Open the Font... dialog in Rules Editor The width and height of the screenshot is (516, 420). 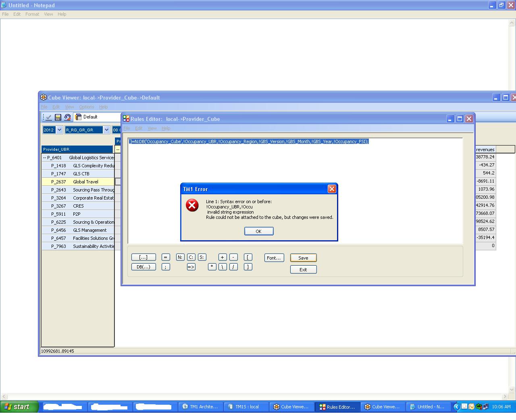tap(274, 258)
